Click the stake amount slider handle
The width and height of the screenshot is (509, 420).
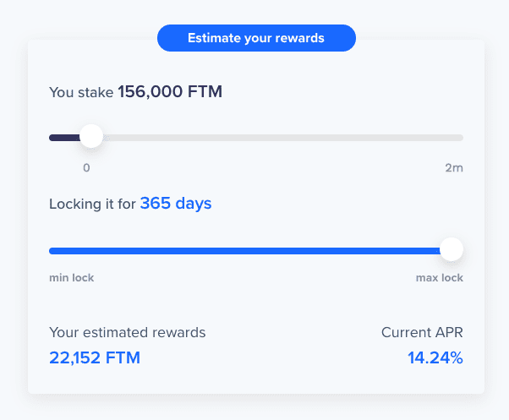91,137
